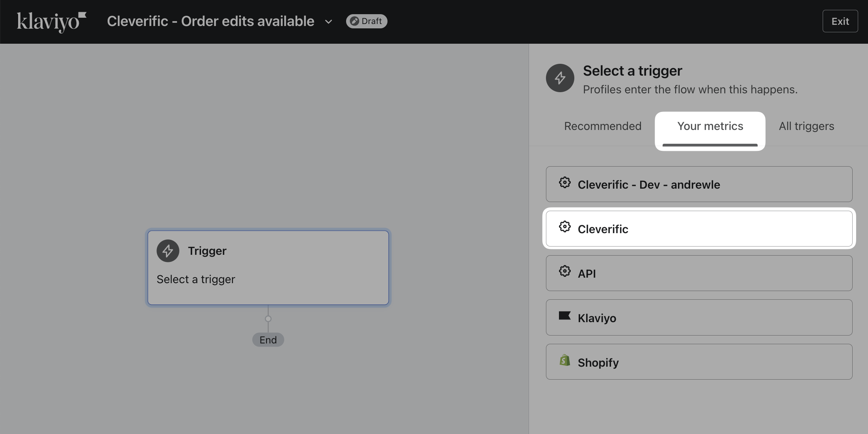868x434 pixels.
Task: Click the Klaviyo flag icon in metrics list
Action: [x=564, y=316]
